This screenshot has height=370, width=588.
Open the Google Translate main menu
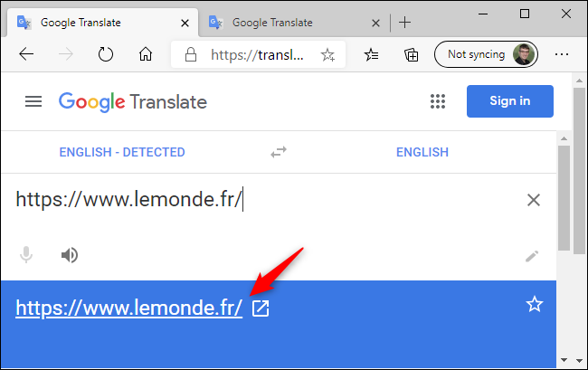pos(33,101)
